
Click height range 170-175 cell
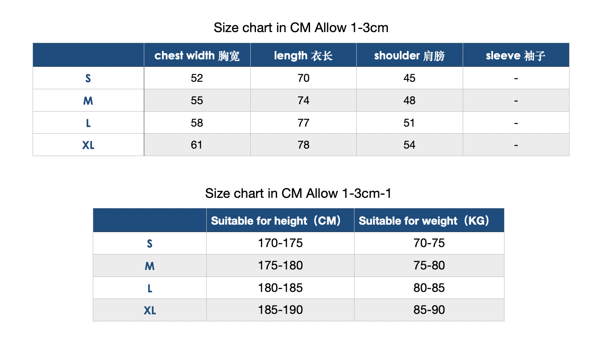click(x=280, y=243)
